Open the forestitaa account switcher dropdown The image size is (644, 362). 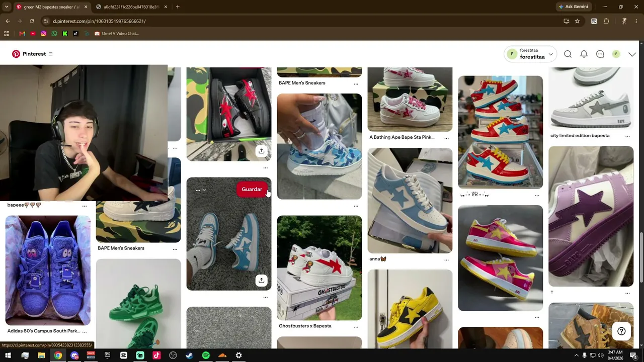[x=530, y=54]
